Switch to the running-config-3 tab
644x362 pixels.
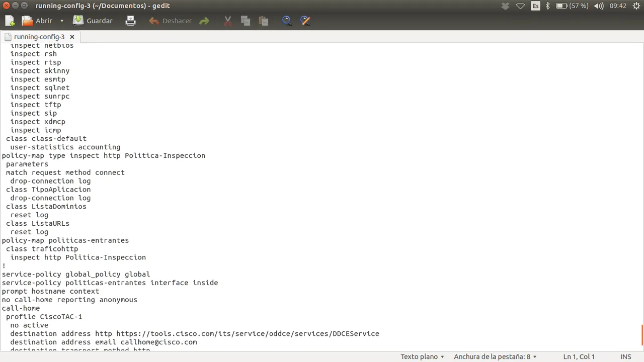click(x=39, y=37)
